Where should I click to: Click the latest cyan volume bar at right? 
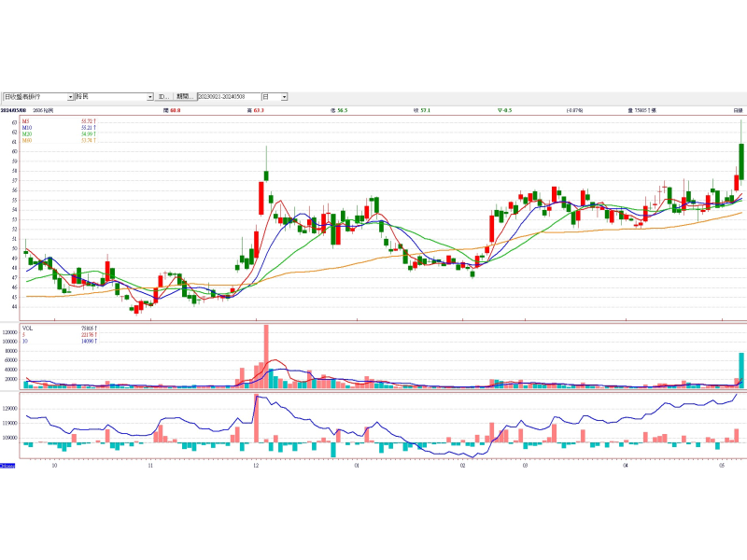click(x=741, y=370)
